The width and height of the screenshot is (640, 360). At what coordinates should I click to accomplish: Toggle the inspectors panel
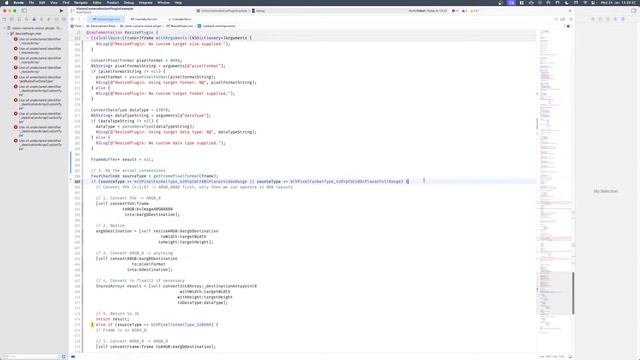633,11
